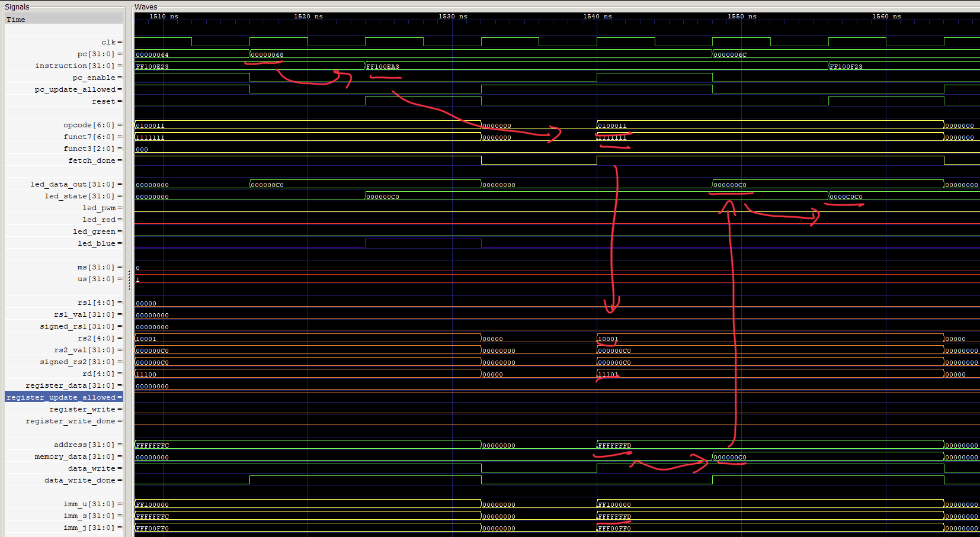Click led_state value 0000C0C0 in waveform
The image size is (980, 537).
coord(846,197)
